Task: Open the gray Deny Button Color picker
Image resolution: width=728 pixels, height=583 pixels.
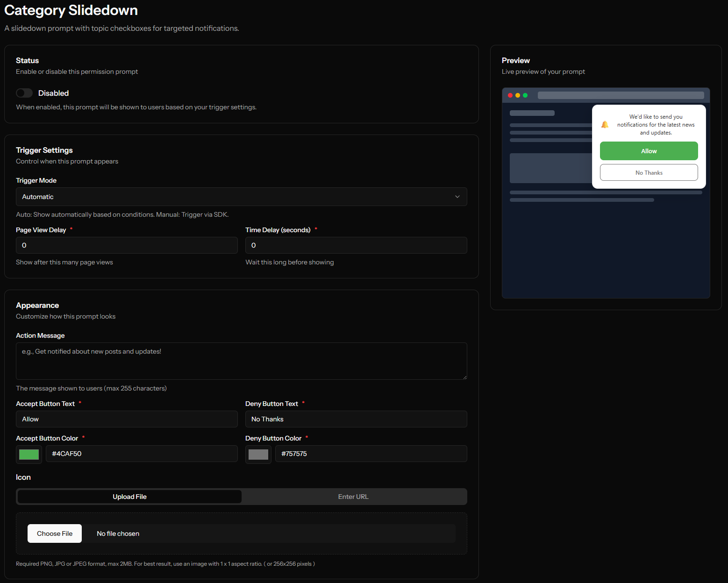Action: point(258,454)
